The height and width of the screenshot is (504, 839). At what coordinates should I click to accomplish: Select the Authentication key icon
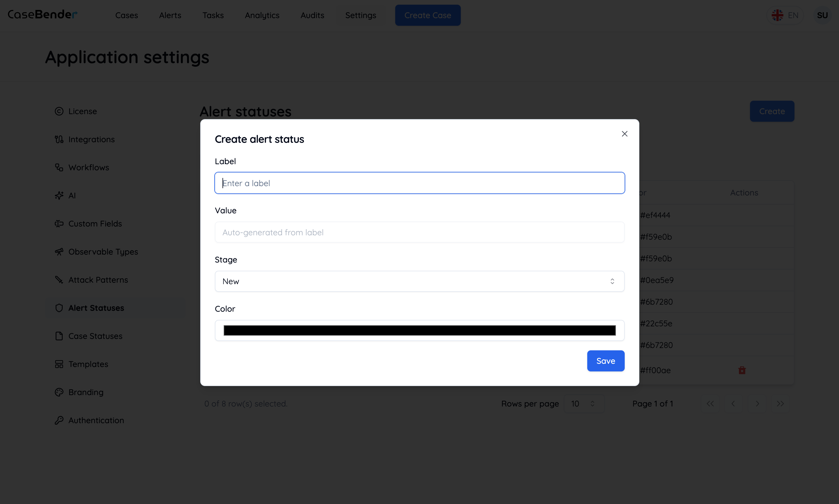pos(59,420)
